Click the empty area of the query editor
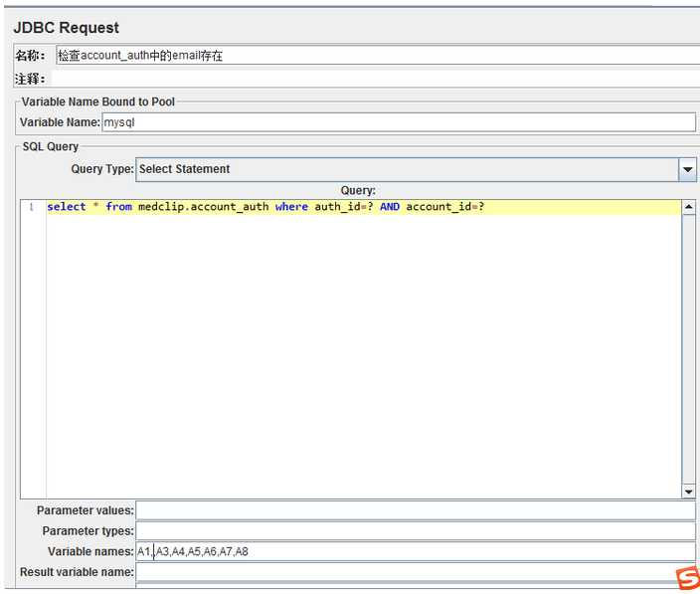This screenshot has width=700, height=594. (x=364, y=356)
